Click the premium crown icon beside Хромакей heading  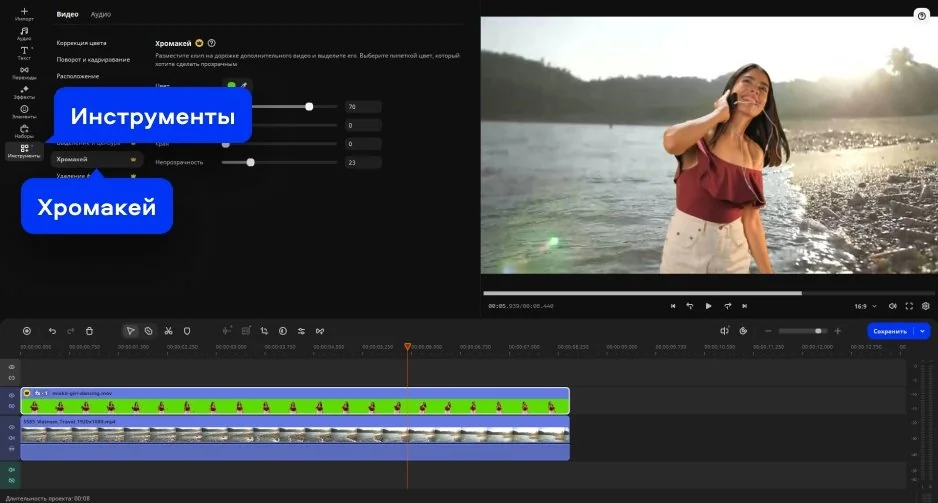[x=199, y=43]
